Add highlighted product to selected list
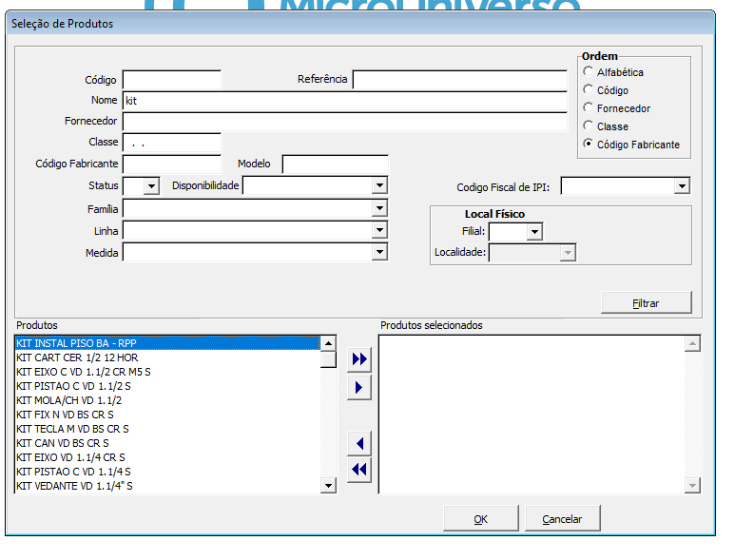735x560 pixels. click(x=359, y=388)
